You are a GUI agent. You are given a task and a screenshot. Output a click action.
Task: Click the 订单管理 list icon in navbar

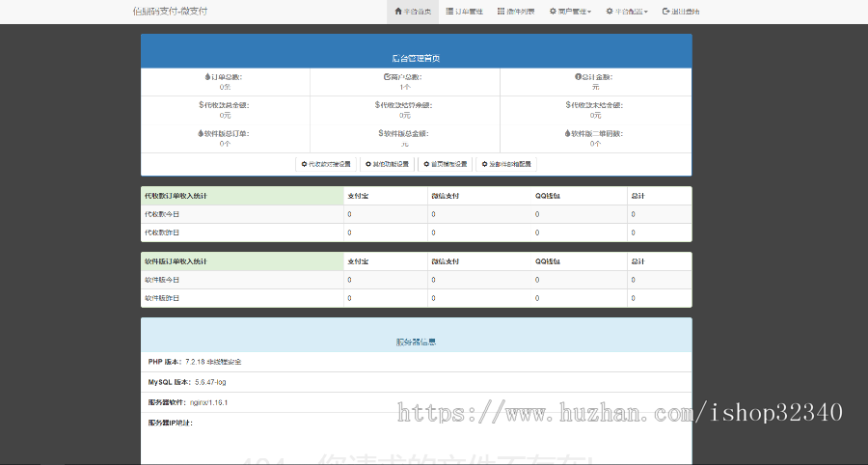(x=449, y=11)
